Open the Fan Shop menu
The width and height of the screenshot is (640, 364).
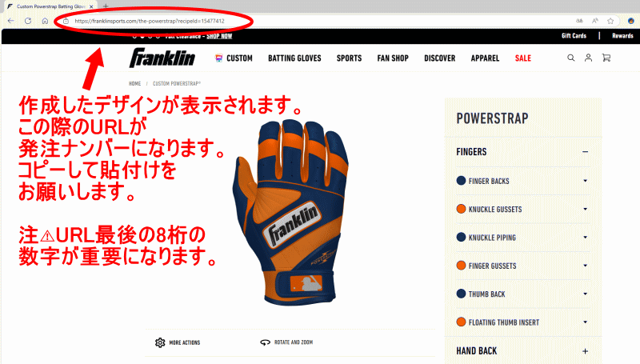click(x=393, y=58)
